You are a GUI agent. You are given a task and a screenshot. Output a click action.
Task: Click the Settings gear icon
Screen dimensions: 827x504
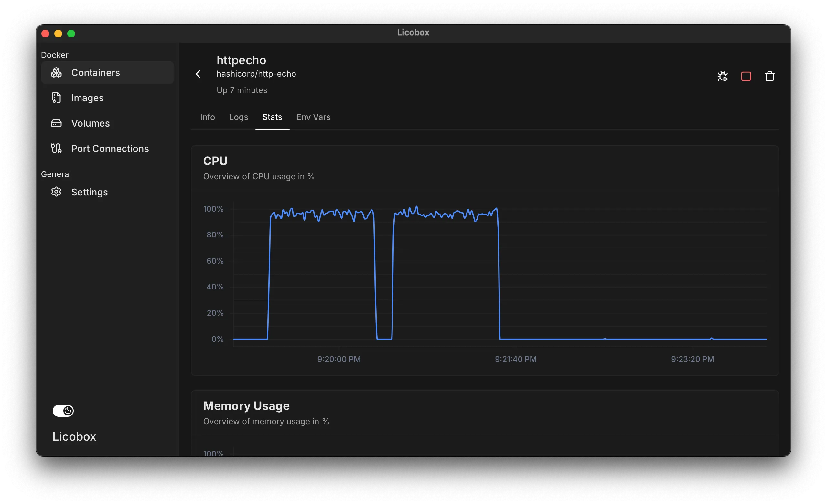(x=56, y=192)
